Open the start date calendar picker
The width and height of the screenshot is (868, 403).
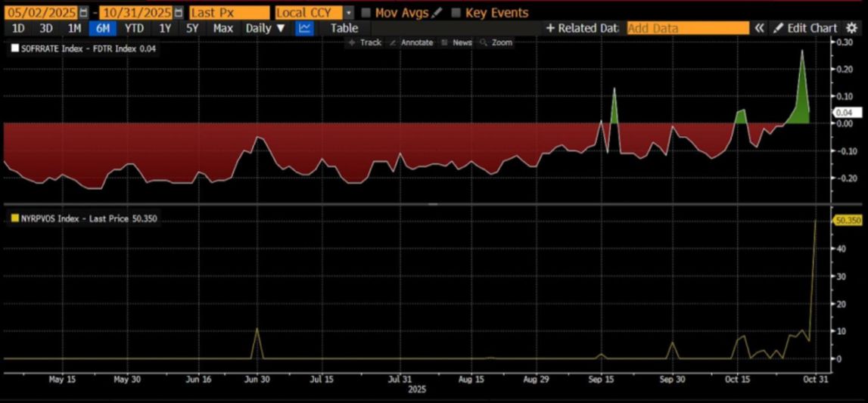tap(83, 13)
